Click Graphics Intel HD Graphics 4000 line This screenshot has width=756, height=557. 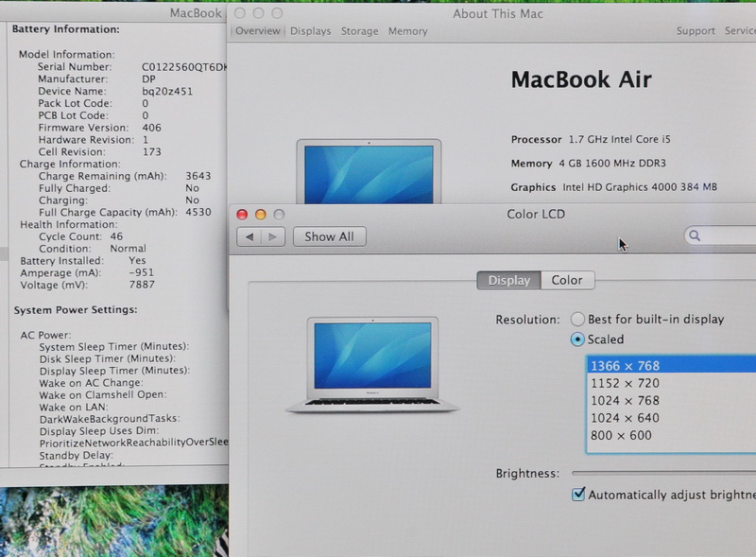point(613,187)
